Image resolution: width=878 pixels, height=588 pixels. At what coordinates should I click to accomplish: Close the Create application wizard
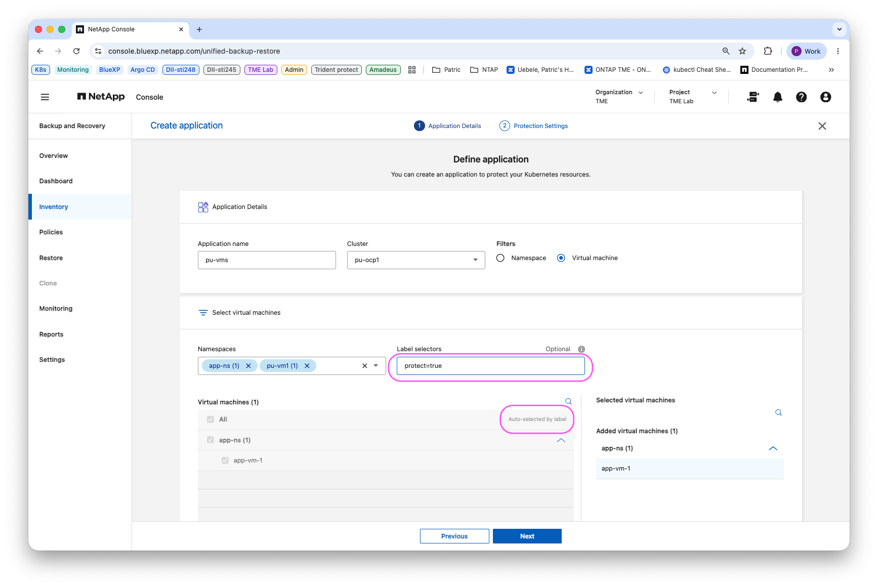822,126
